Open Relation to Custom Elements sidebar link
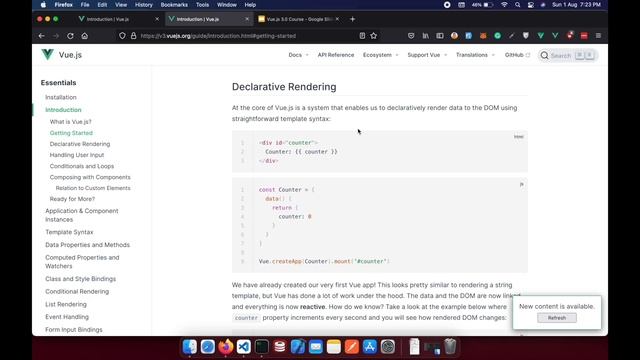Image resolution: width=640 pixels, height=360 pixels. click(93, 188)
